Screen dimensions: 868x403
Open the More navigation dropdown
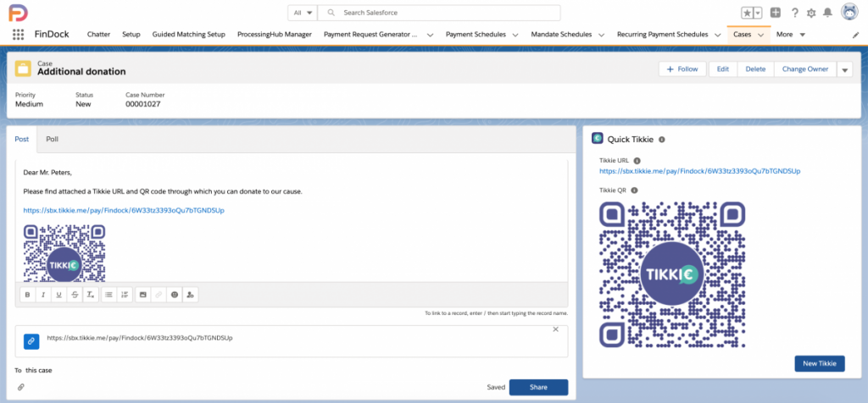click(791, 34)
